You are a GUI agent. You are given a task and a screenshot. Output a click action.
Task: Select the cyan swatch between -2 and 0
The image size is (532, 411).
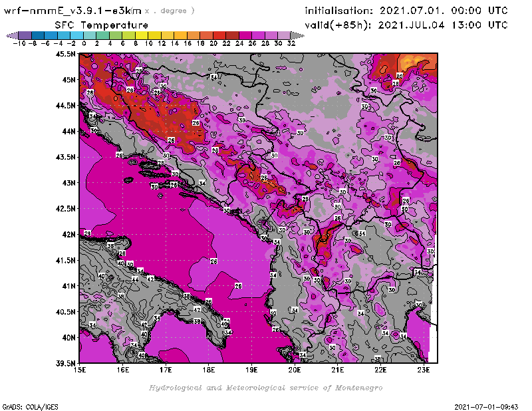(76, 36)
